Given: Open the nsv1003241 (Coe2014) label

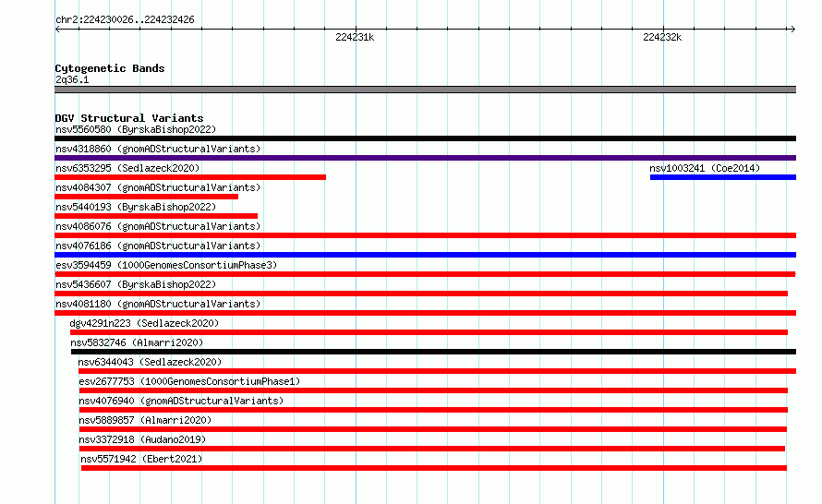Looking at the screenshot, I should tap(705, 168).
